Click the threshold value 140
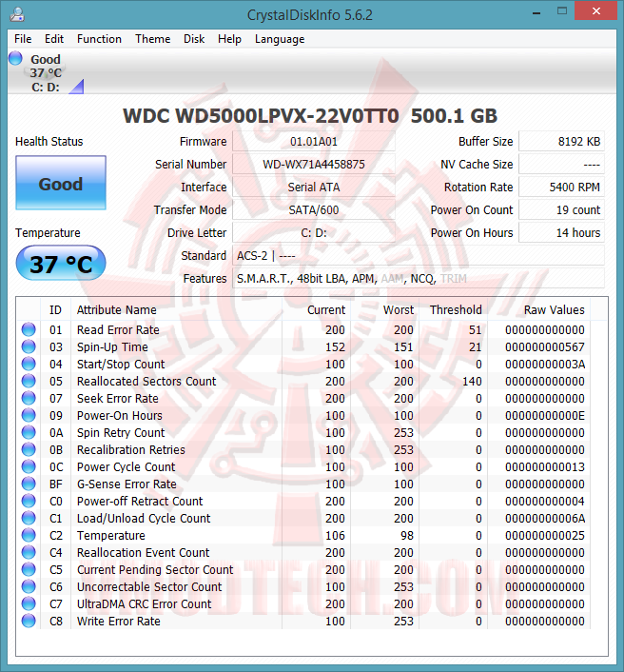Viewport: 624px width, 672px height. click(x=472, y=381)
